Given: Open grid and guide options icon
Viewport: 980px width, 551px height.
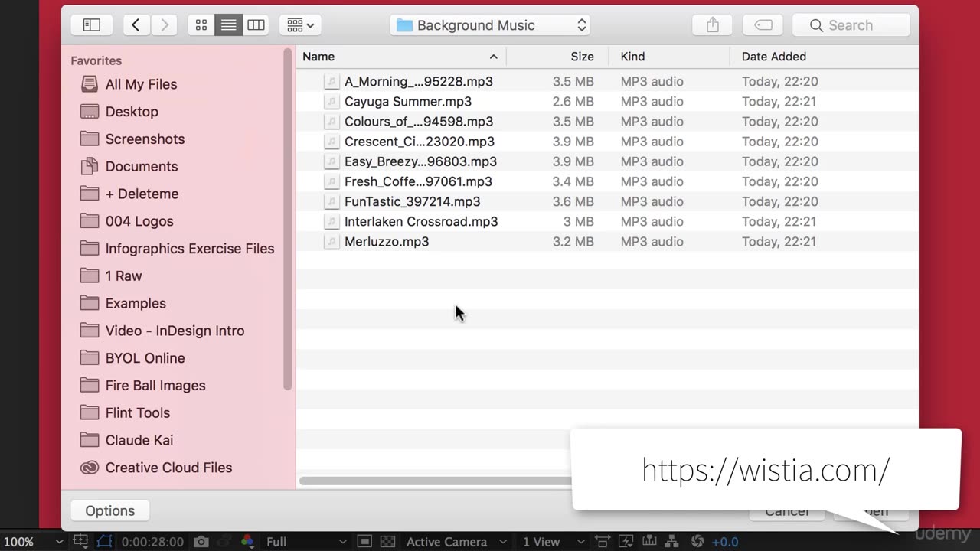Looking at the screenshot, I should click(x=80, y=541).
